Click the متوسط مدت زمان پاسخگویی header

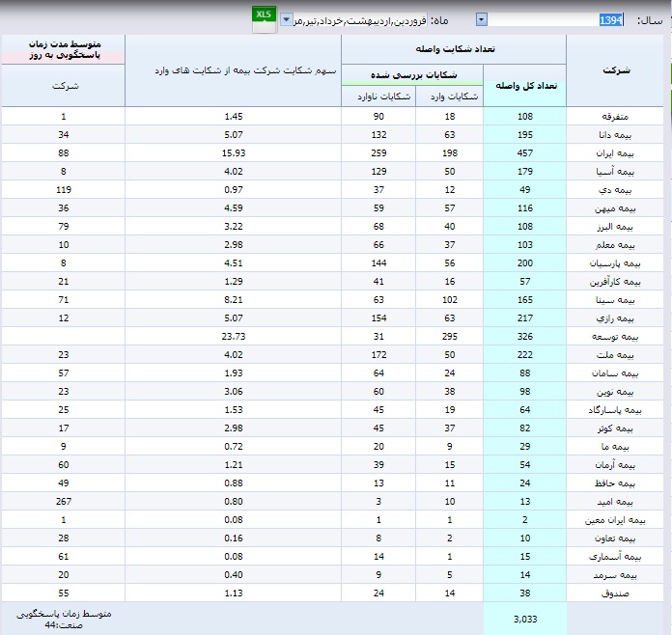(x=63, y=50)
